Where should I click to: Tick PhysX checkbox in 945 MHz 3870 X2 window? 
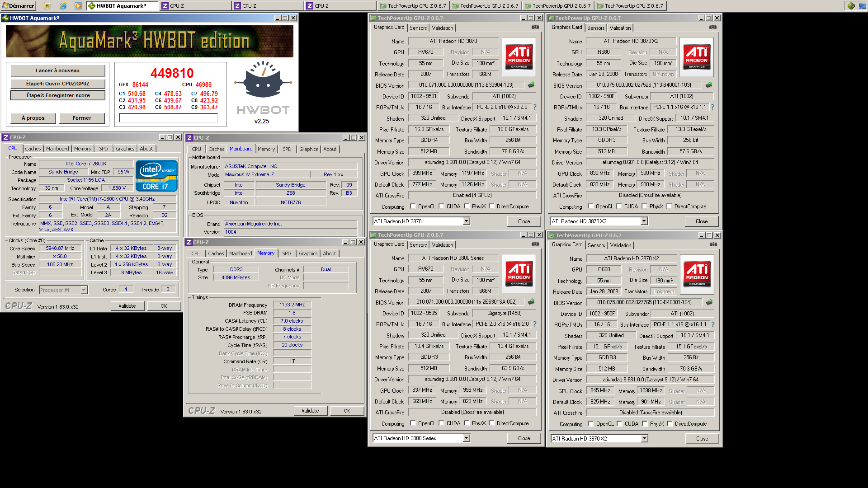pyautogui.click(x=645, y=424)
